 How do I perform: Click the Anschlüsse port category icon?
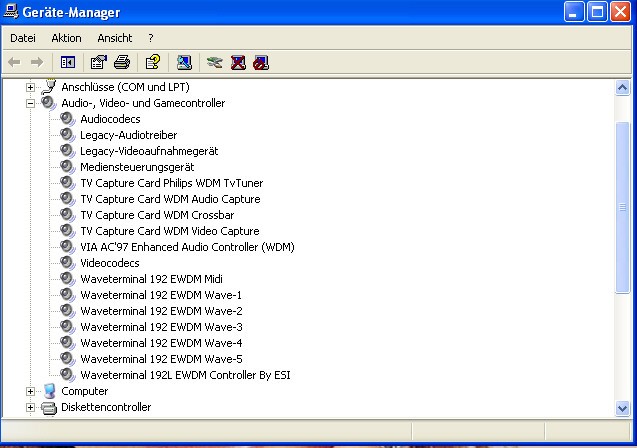click(x=49, y=87)
